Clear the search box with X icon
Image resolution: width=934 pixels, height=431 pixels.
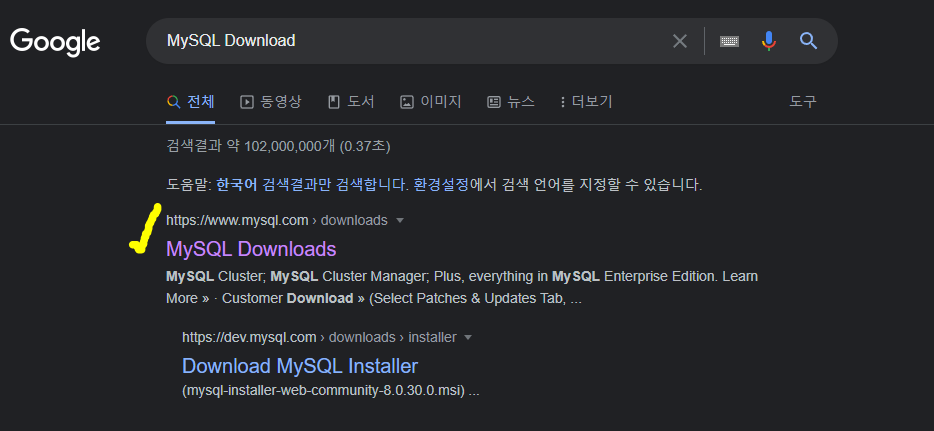[680, 40]
